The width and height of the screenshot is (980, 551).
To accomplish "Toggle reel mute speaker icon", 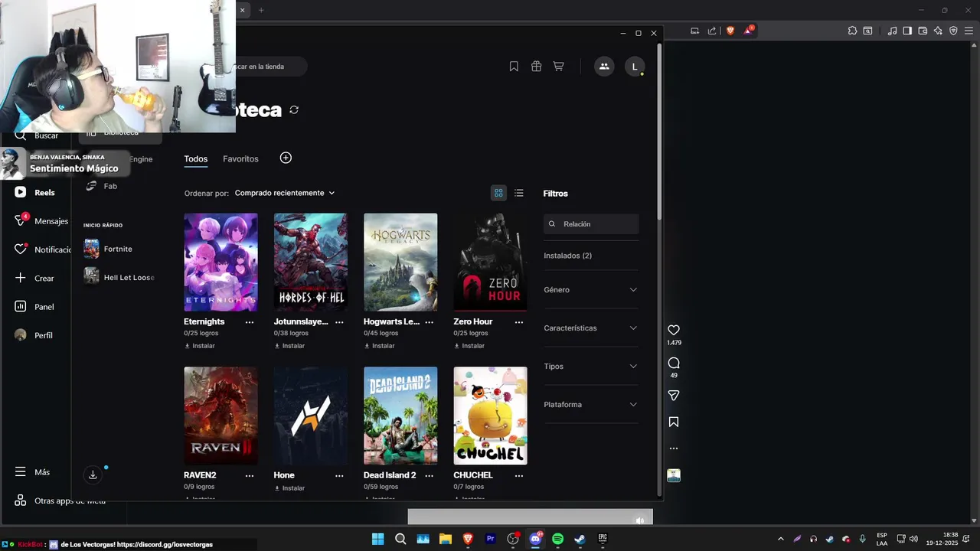I will [x=640, y=520].
